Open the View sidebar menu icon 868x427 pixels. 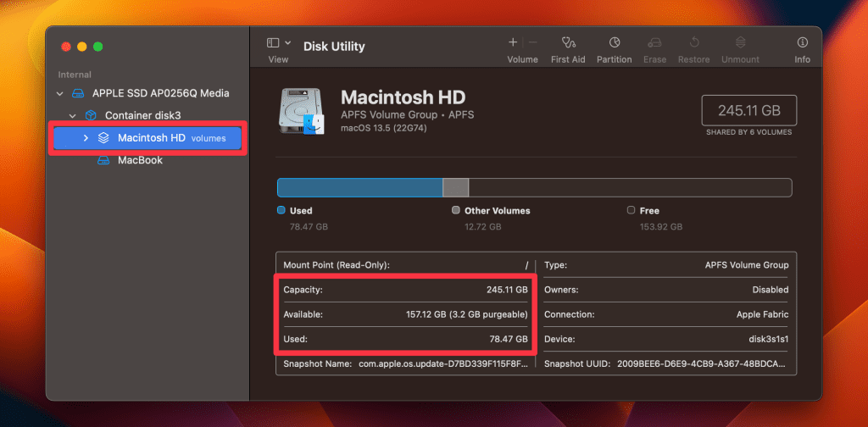tap(273, 42)
